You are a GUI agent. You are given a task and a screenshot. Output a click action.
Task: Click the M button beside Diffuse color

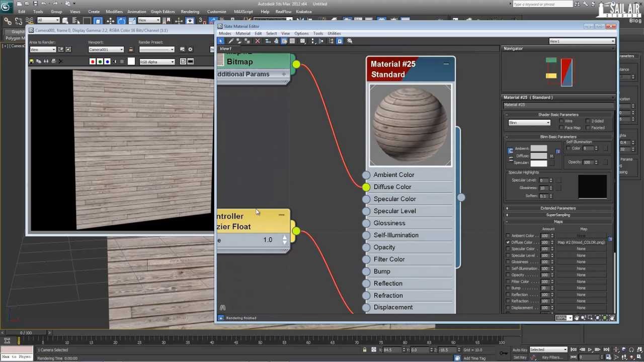click(x=551, y=156)
